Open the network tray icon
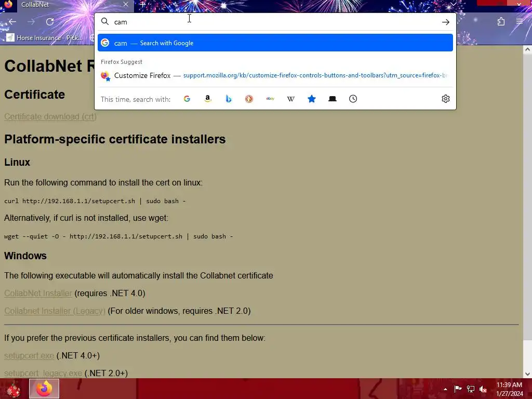The width and height of the screenshot is (532, 399). [471, 389]
